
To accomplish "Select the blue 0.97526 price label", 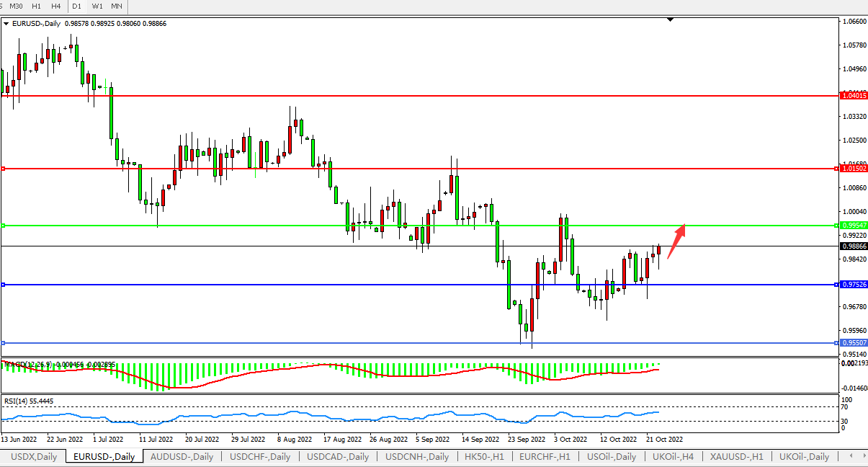I will 854,285.
